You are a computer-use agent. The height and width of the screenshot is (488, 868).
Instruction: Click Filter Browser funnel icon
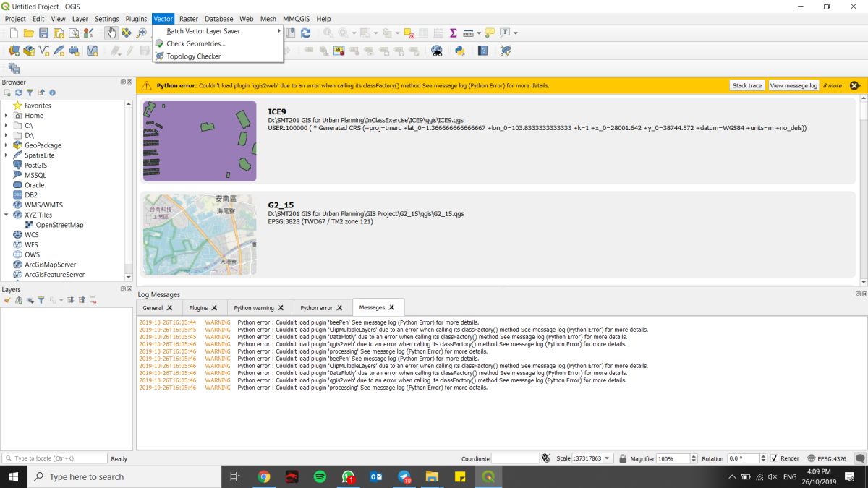point(30,93)
